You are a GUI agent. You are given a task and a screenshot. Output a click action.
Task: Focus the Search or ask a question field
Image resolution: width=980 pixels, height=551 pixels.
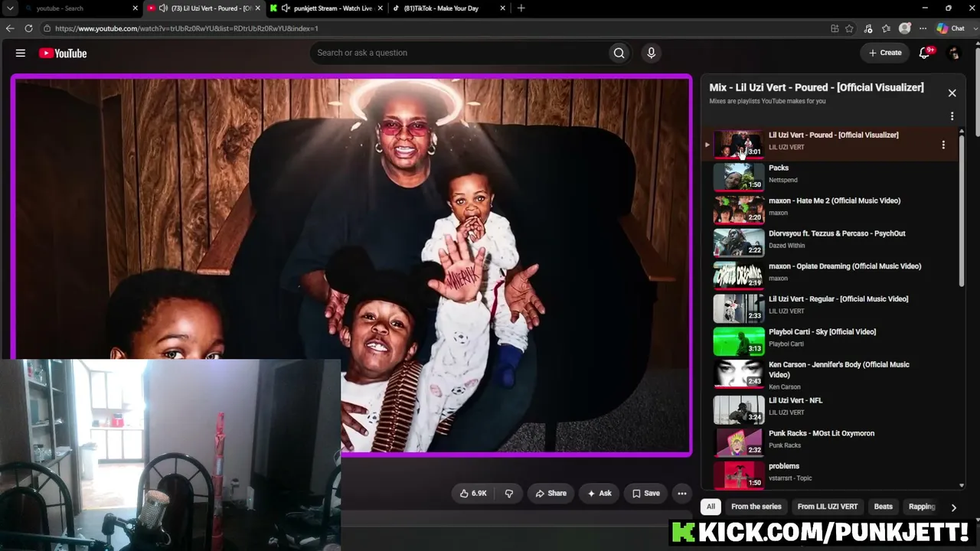[458, 53]
